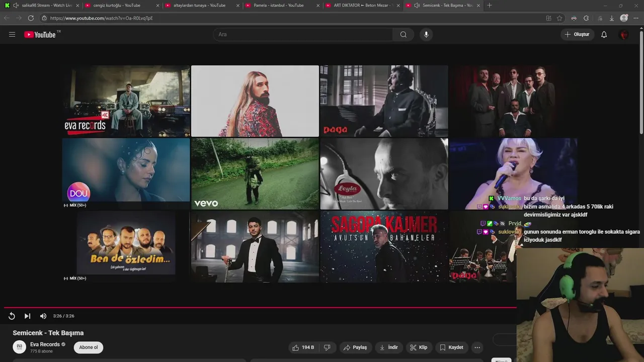Click the search magnifier button
This screenshot has height=362, width=644.
404,35
